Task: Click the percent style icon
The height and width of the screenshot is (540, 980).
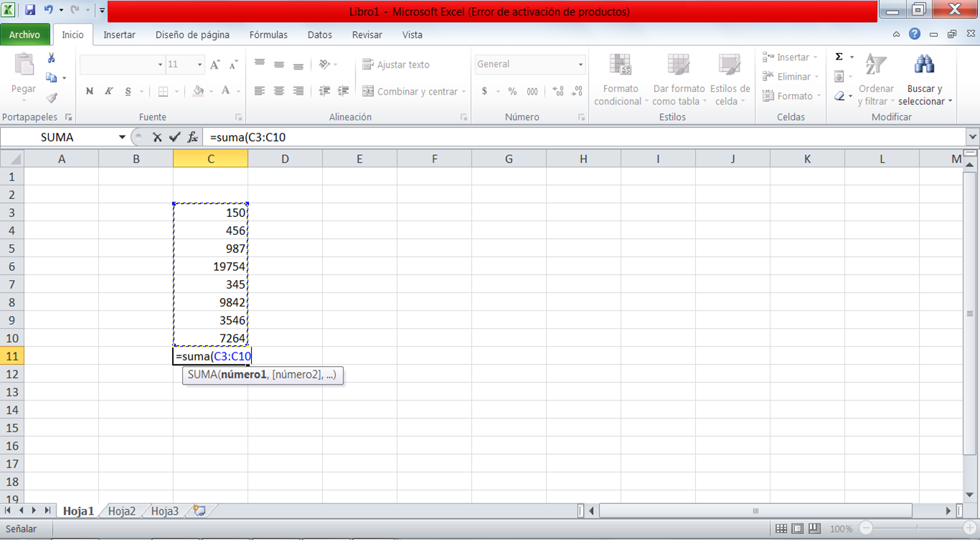Action: click(x=512, y=92)
